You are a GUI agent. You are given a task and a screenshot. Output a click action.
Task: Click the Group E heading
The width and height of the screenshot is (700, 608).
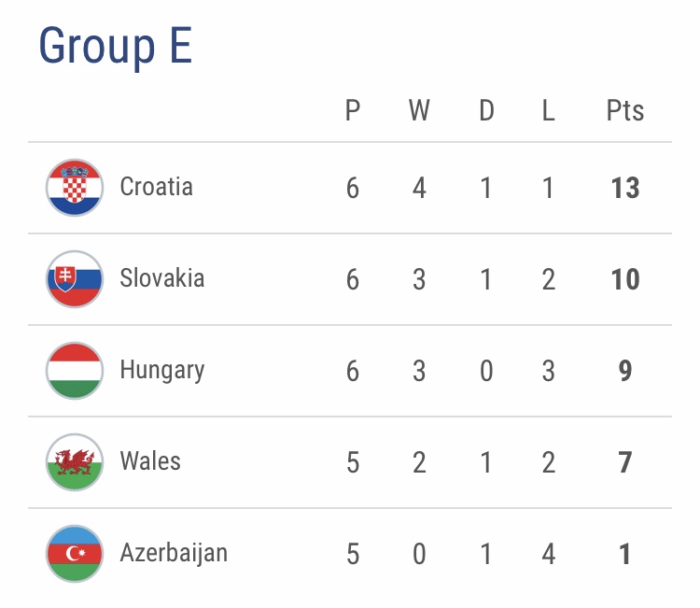[x=116, y=46]
